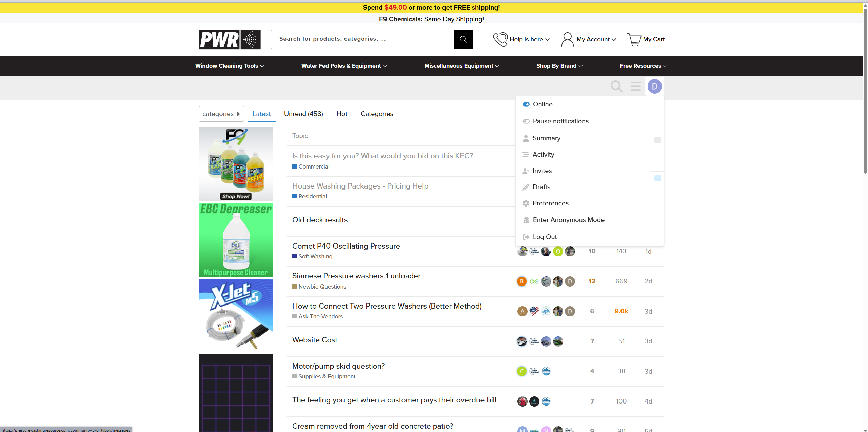Open the Siamese Pressure washers topic

click(x=356, y=276)
